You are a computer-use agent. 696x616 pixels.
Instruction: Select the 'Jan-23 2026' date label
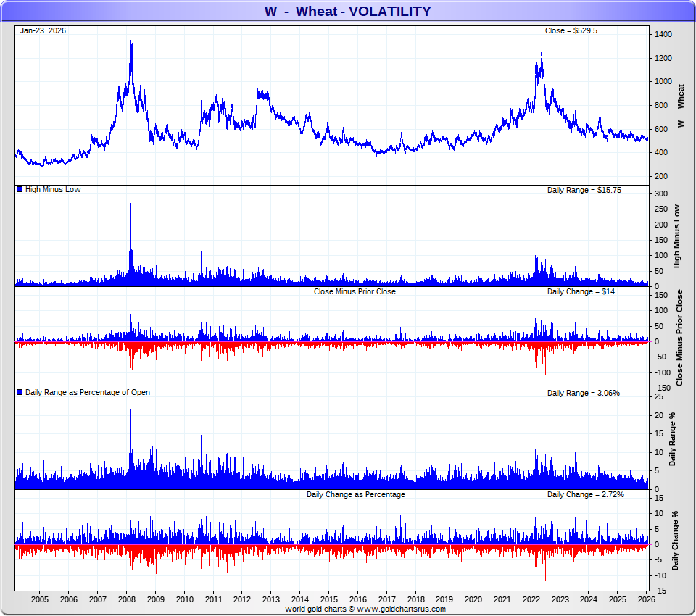click(x=43, y=30)
